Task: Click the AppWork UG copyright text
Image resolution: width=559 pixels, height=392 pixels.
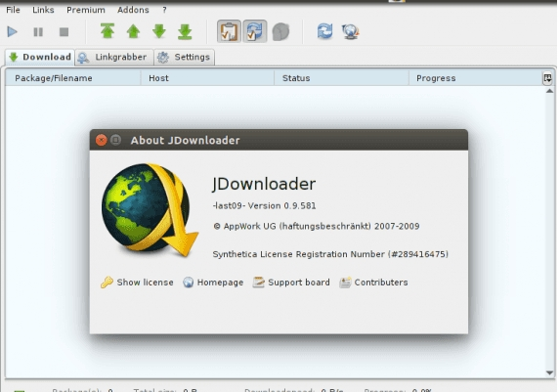Action: pyautogui.click(x=317, y=226)
